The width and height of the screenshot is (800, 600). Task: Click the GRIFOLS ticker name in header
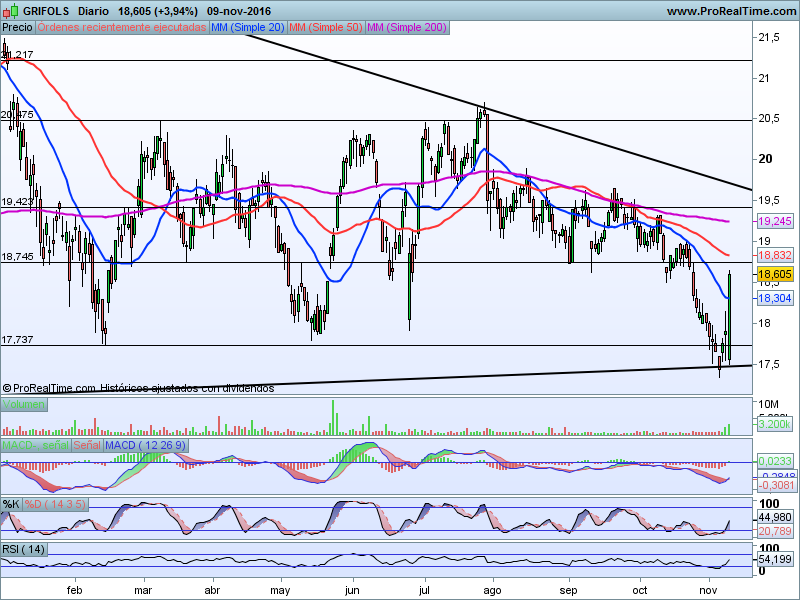pos(46,11)
